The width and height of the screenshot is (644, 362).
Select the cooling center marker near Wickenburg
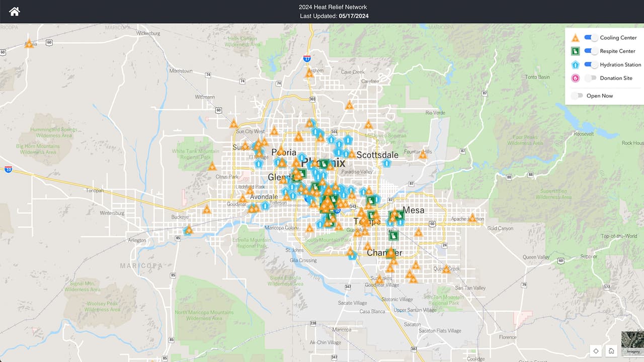pos(29,44)
